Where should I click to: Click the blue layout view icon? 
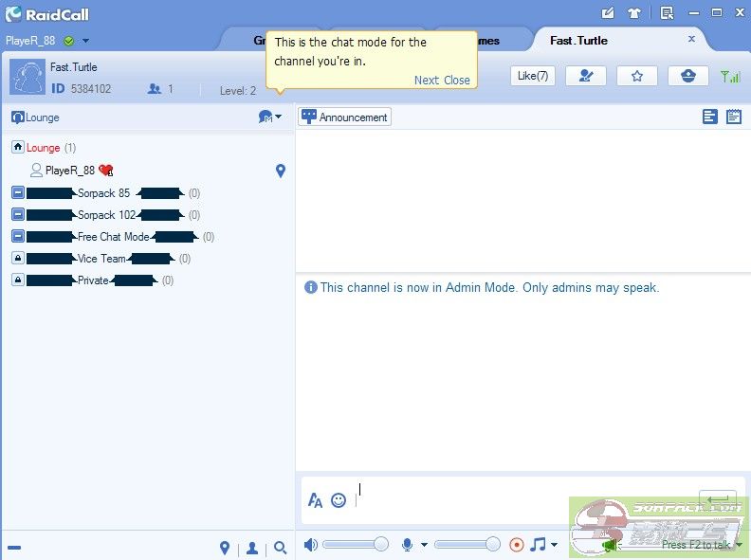(x=710, y=117)
